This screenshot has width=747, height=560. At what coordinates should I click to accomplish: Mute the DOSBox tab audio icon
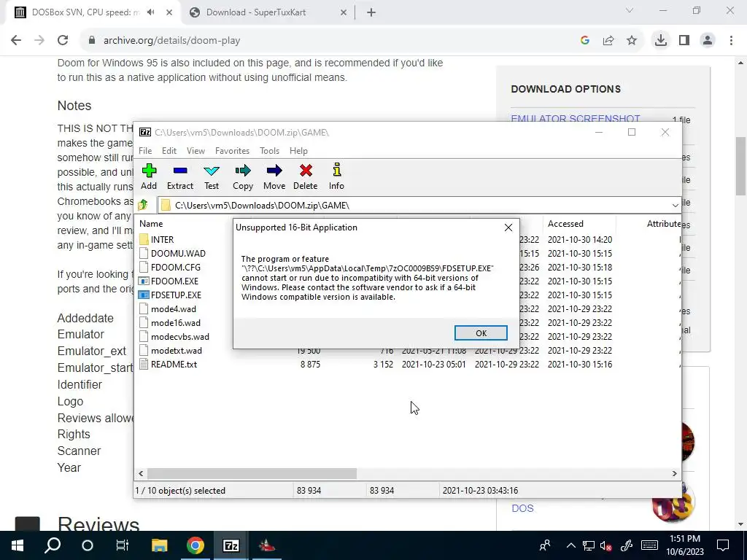click(151, 12)
